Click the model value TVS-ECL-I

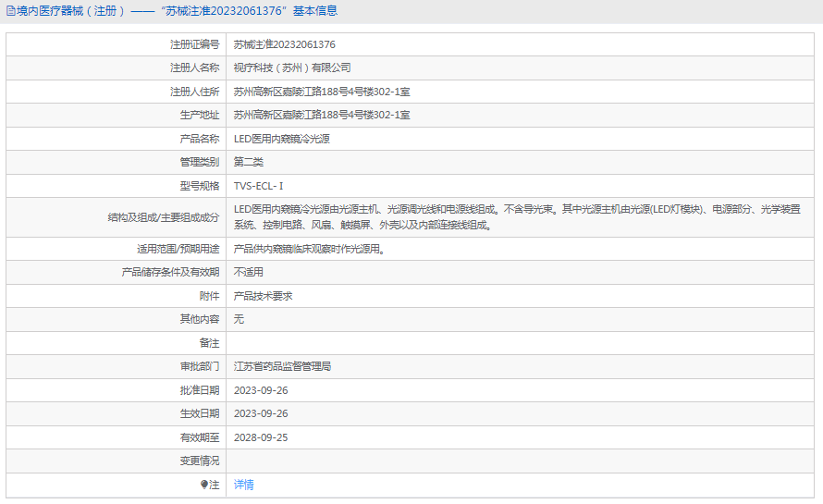point(258,186)
